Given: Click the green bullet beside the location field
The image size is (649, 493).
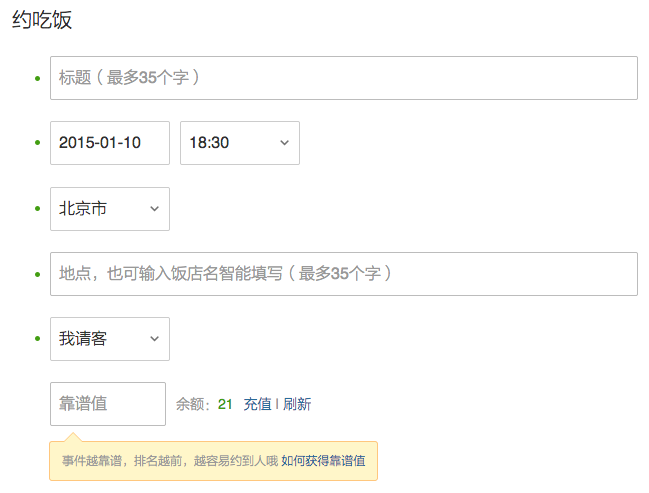Looking at the screenshot, I should (38, 274).
